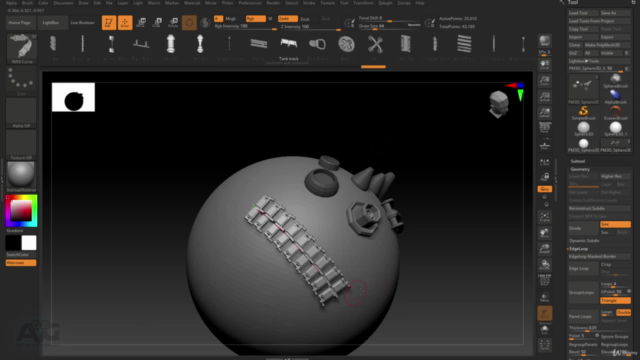This screenshot has width=640, height=360.
Task: Click Make PolyMesh3D button
Action: point(608,45)
